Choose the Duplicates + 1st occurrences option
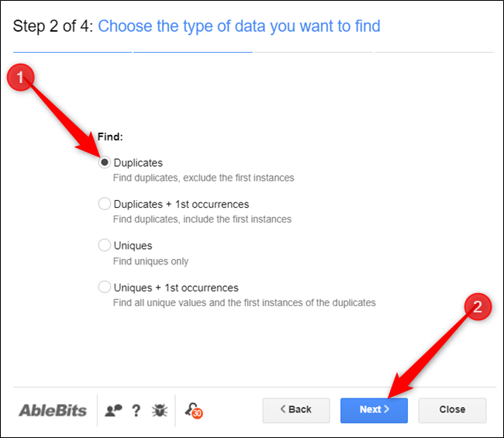Screen dimensions: 504x438 pos(105,204)
